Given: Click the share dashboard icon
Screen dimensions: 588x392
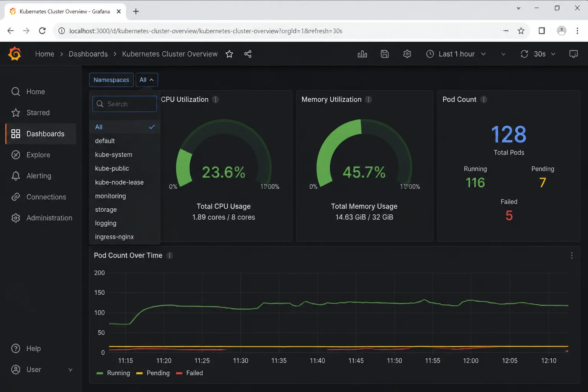Looking at the screenshot, I should click(x=248, y=54).
